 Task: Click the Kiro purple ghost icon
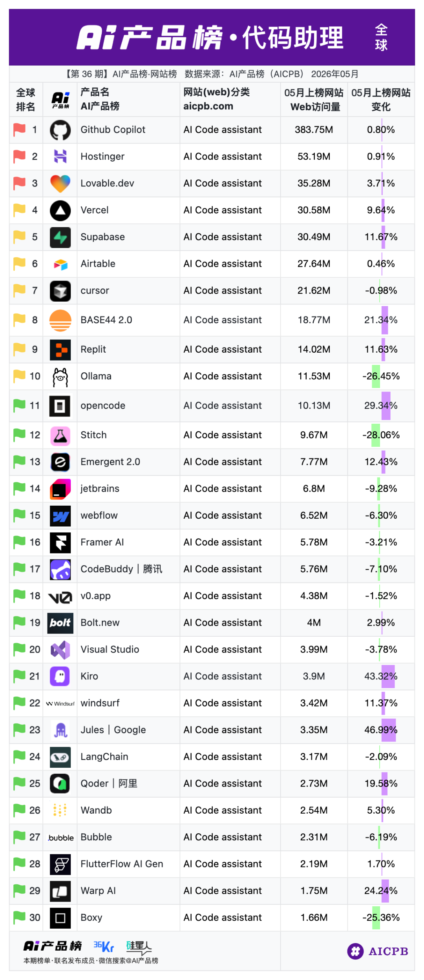60,676
